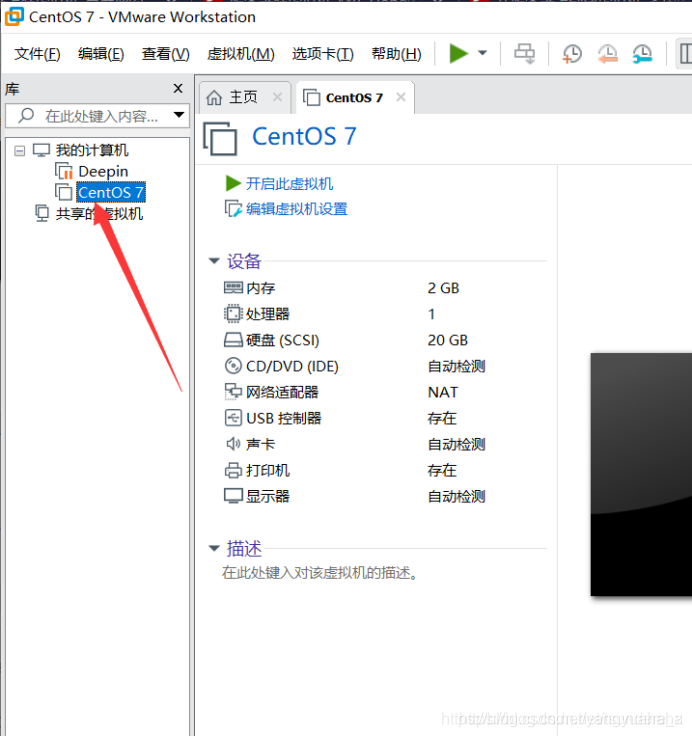Click the network adapter icon
This screenshot has height=737, width=692.
click(x=233, y=392)
